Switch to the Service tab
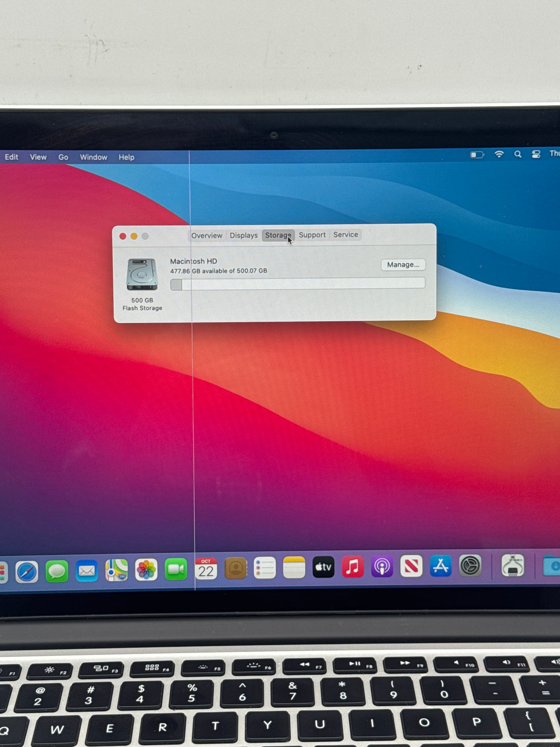560x747 pixels. [346, 235]
